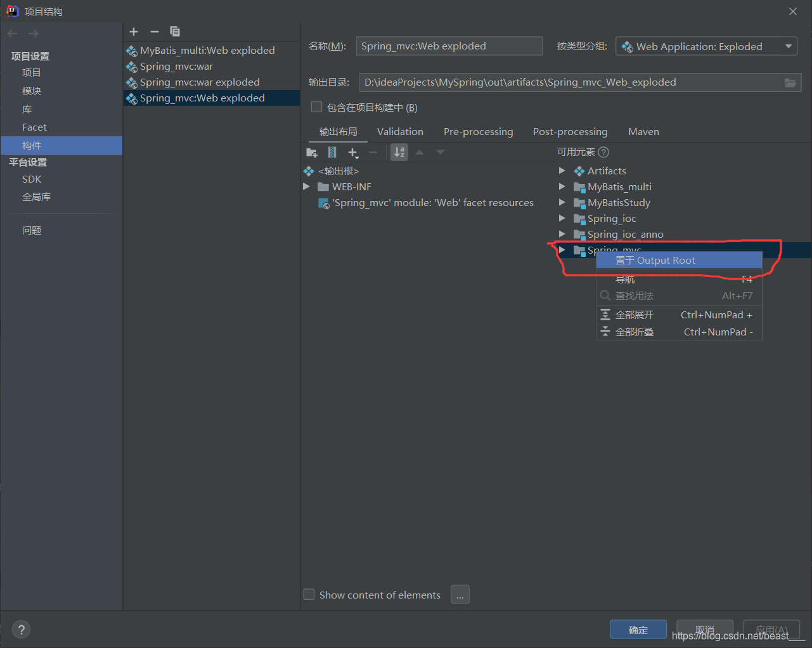Open the Pre-processing tab
This screenshot has height=648, width=812.
(x=479, y=132)
